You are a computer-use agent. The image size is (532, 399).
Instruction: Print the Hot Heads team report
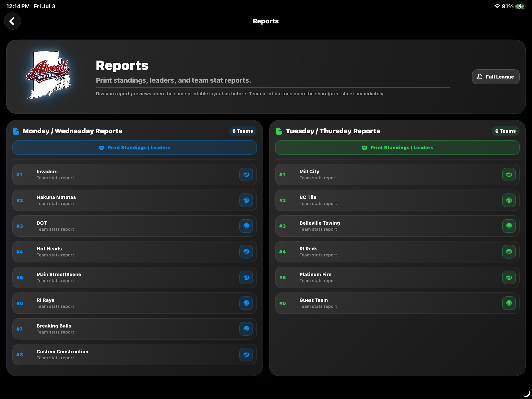(x=246, y=252)
